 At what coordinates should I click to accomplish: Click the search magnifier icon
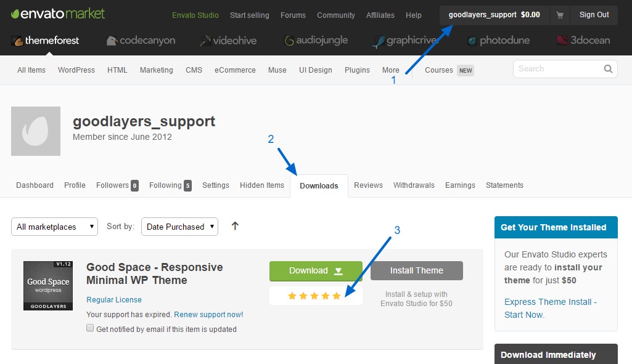[x=608, y=69]
